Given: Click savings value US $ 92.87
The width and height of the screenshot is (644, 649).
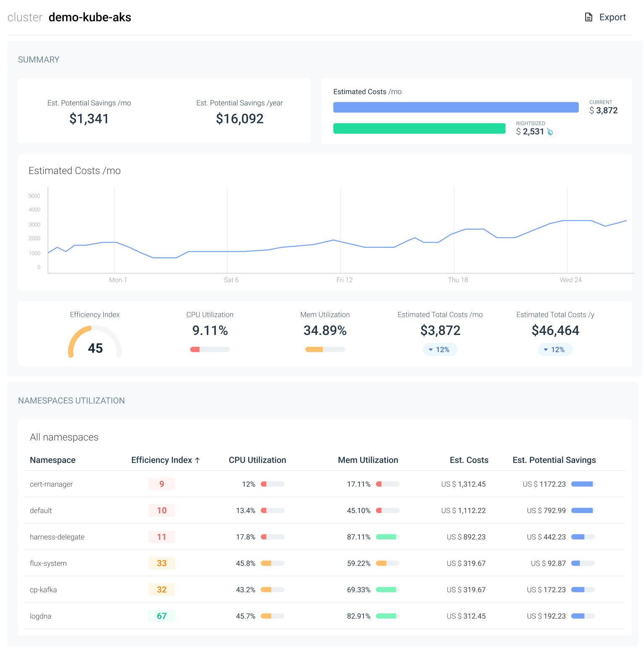Looking at the screenshot, I should coord(548,563).
